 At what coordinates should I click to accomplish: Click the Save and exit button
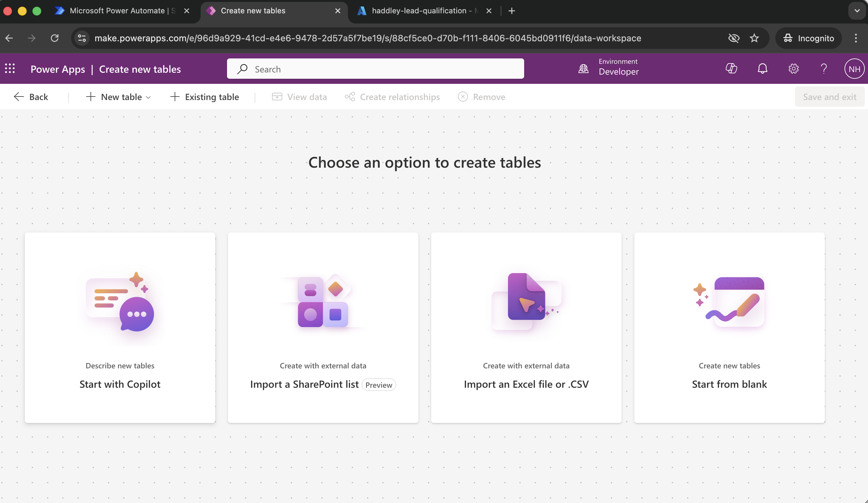point(829,97)
